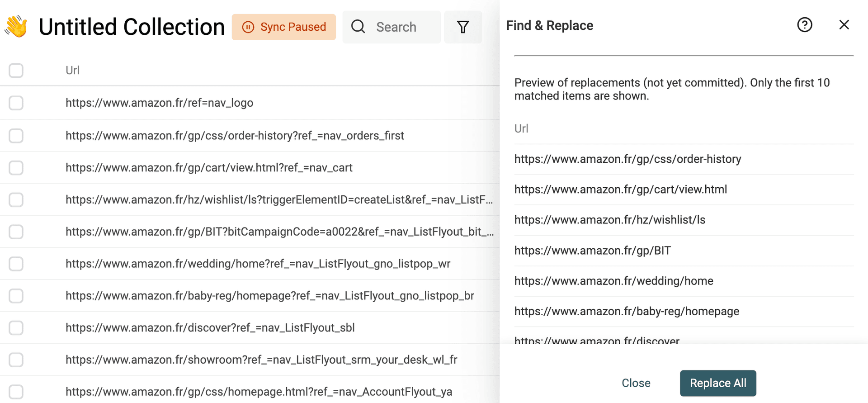Click the Url column header
The width and height of the screenshot is (868, 403).
click(72, 71)
